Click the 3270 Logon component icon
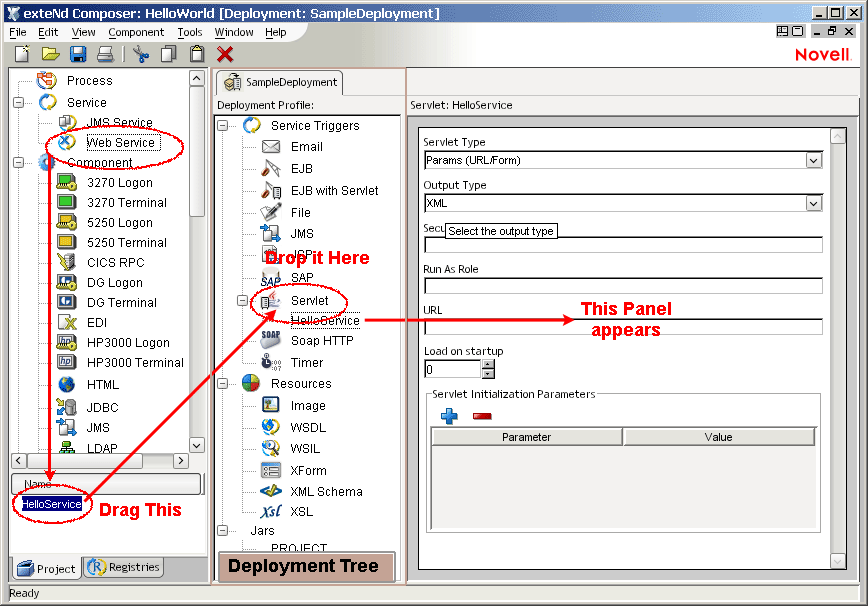The height and width of the screenshot is (606, 868). (66, 183)
